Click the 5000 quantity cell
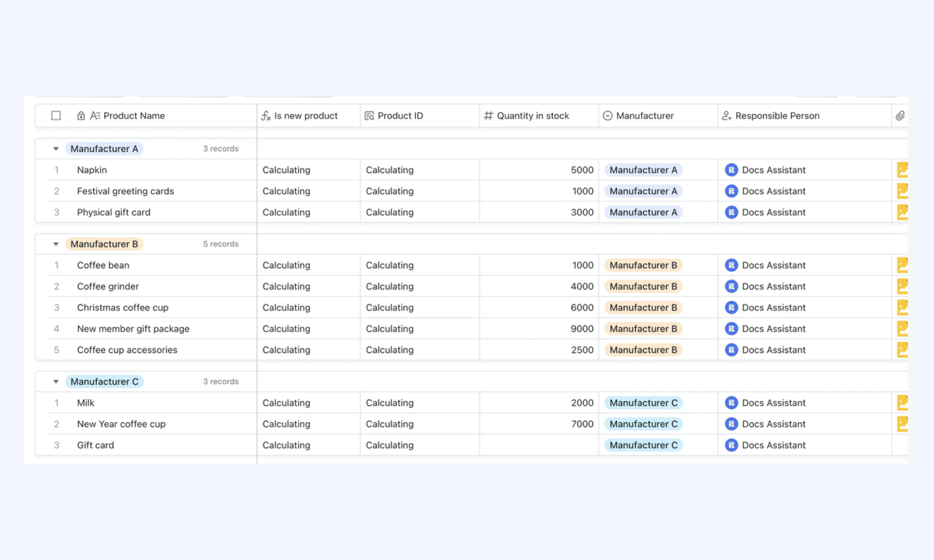Screen dimensions: 934x560 coord(539,170)
